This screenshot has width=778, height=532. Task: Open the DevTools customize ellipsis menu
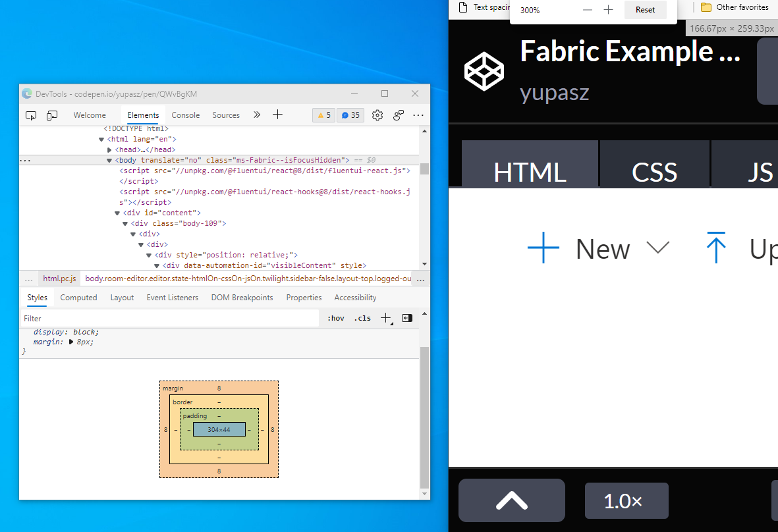point(418,115)
